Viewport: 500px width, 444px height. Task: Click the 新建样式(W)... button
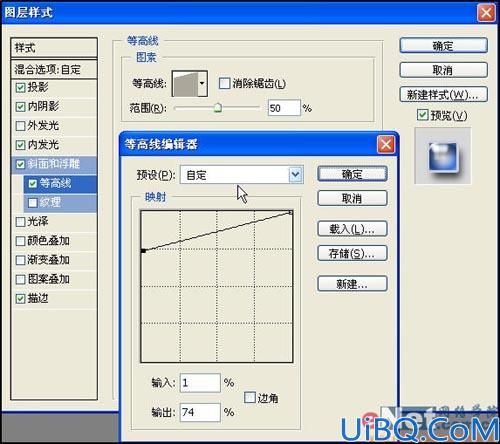[443, 95]
